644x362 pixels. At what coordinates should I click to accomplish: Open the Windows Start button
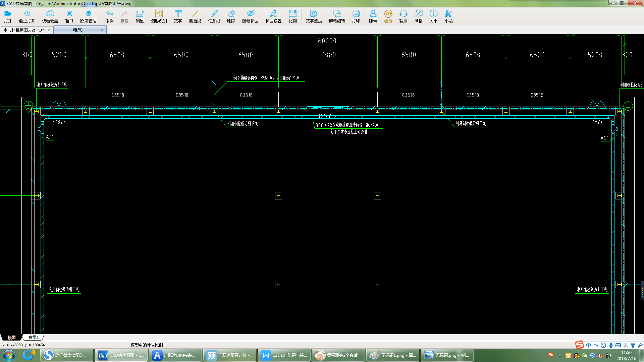(9, 355)
